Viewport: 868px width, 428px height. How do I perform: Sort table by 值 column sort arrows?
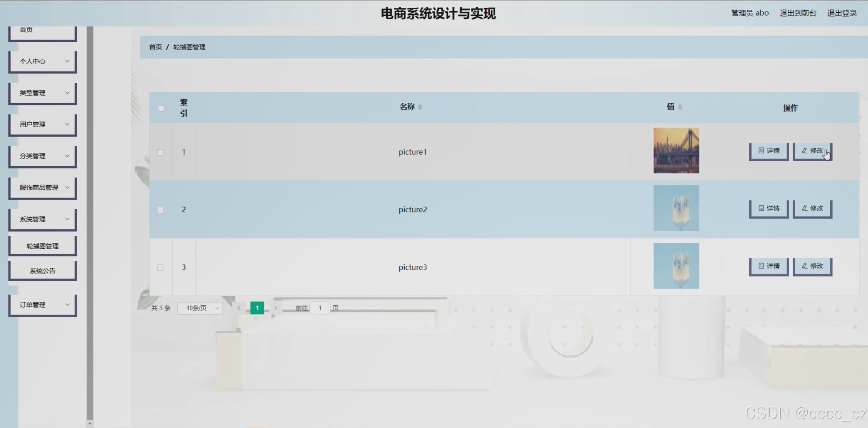click(x=680, y=107)
